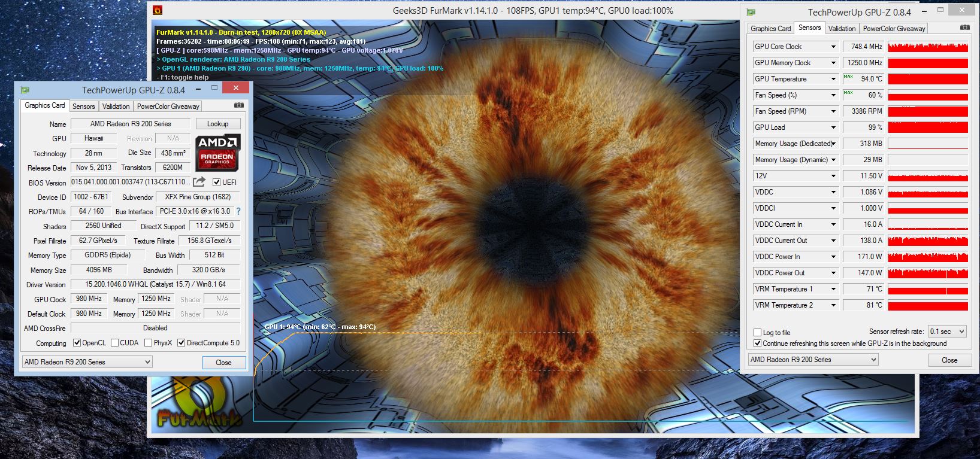Click the Subvendor value XFX Pine Group (1682)
980x459 pixels.
[x=198, y=197]
